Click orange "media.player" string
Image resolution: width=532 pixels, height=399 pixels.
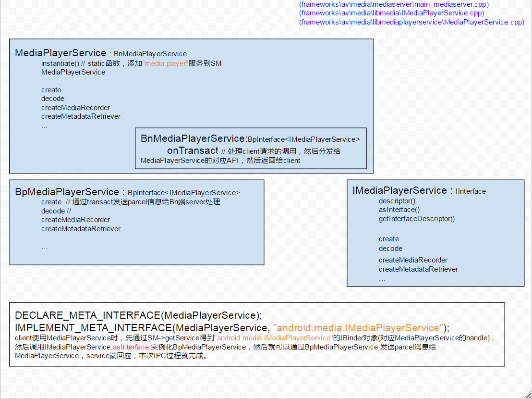pyautogui.click(x=165, y=63)
